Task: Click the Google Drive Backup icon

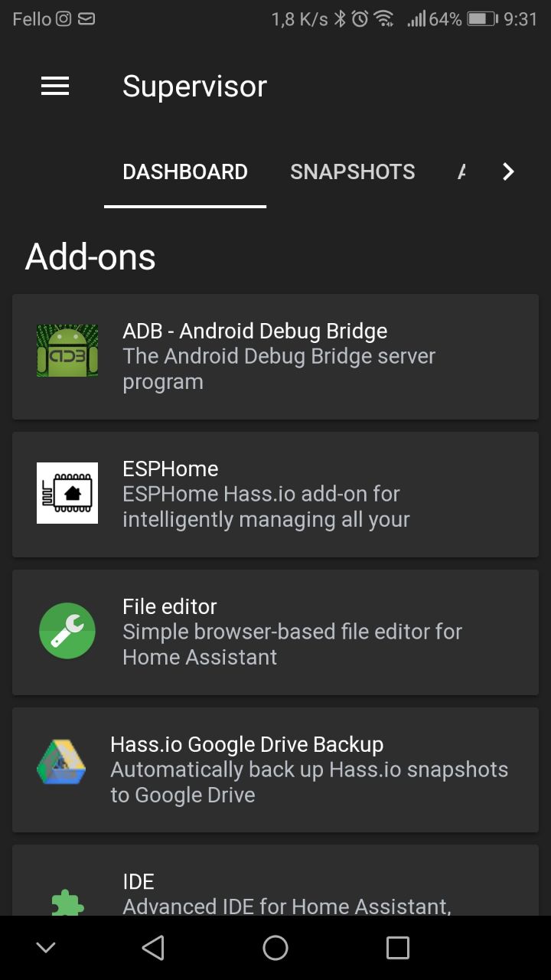Action: 61,763
